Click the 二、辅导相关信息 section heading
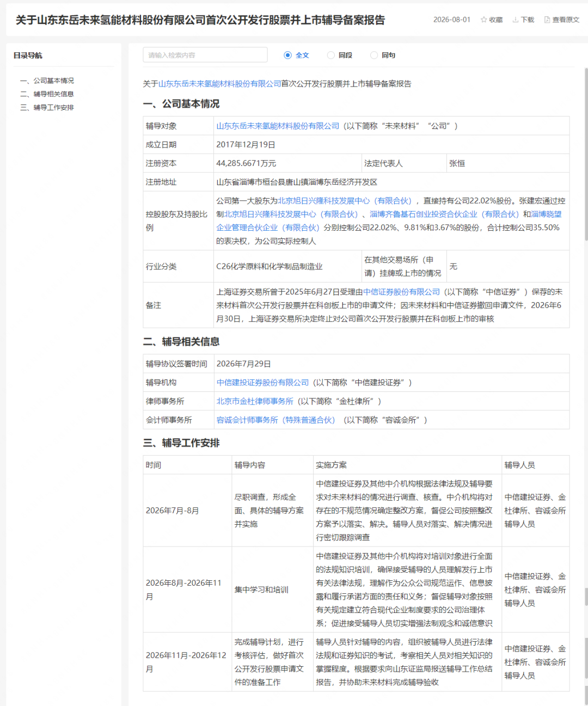The height and width of the screenshot is (706, 588). click(x=181, y=342)
